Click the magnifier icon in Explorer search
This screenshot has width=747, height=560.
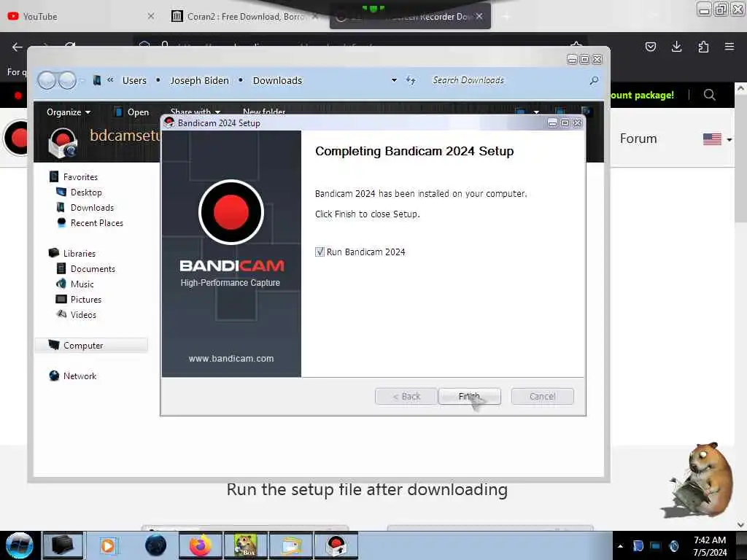pyautogui.click(x=594, y=80)
